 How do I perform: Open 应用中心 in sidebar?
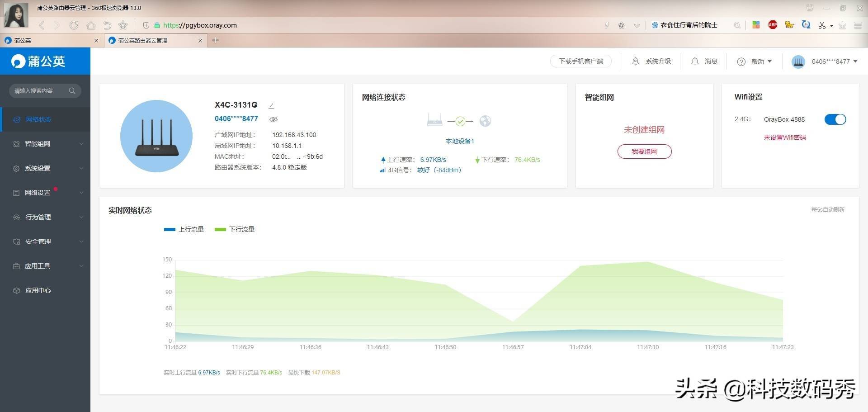(x=45, y=290)
